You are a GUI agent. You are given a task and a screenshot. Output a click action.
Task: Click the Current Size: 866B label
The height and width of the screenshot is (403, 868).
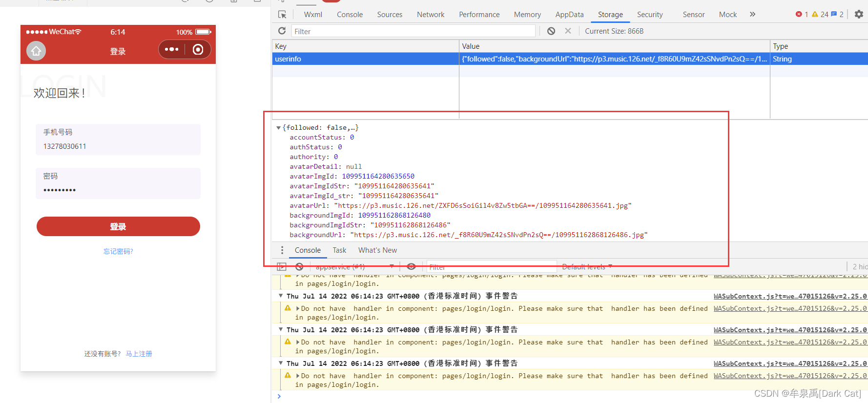tap(614, 31)
